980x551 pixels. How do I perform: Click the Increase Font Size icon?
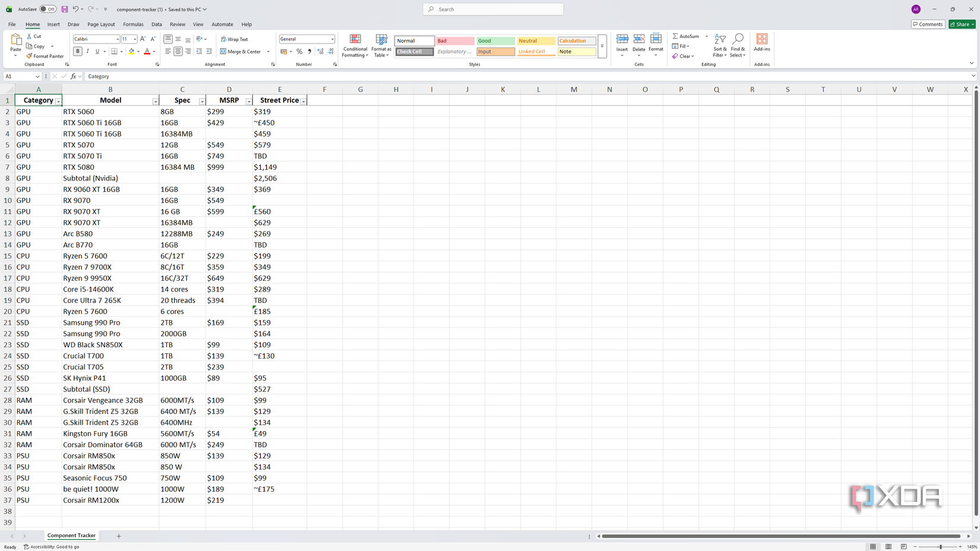(143, 39)
